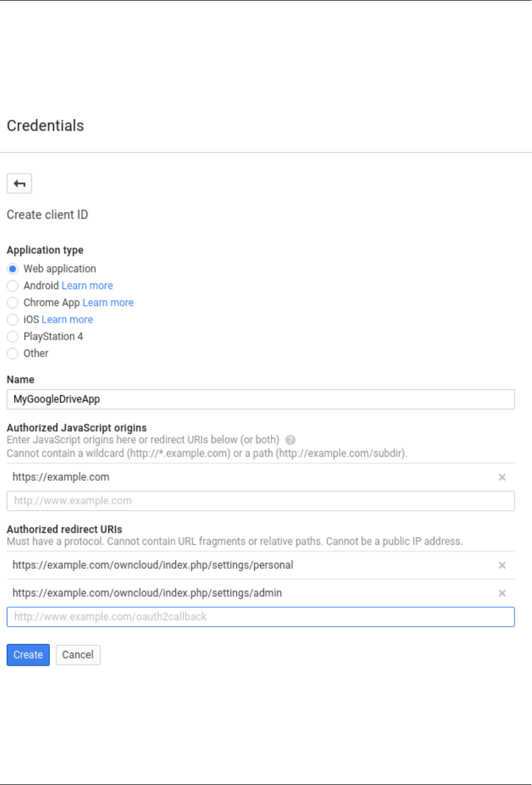Click the empty JavaScript origins input field
Image resolution: width=532 pixels, height=785 pixels.
tap(261, 501)
